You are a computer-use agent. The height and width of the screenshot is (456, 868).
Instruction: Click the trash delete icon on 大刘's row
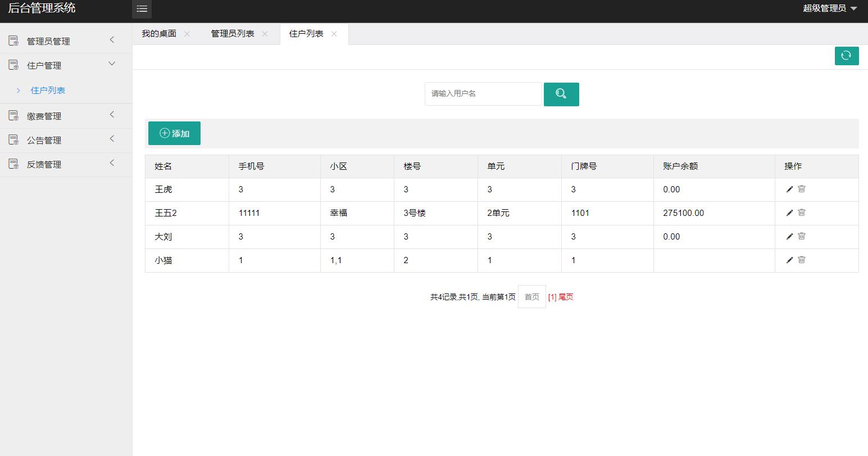[x=801, y=236]
